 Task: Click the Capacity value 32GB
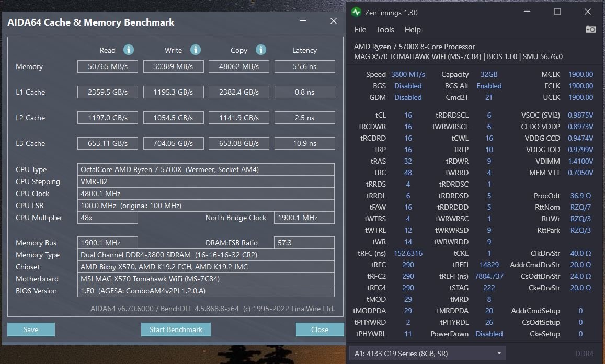pos(489,74)
